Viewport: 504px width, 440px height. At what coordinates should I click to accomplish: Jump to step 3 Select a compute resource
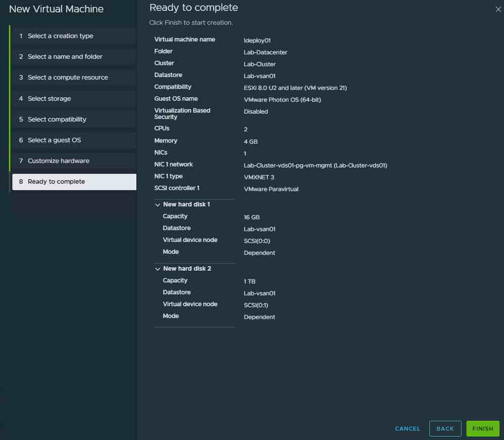tap(68, 78)
